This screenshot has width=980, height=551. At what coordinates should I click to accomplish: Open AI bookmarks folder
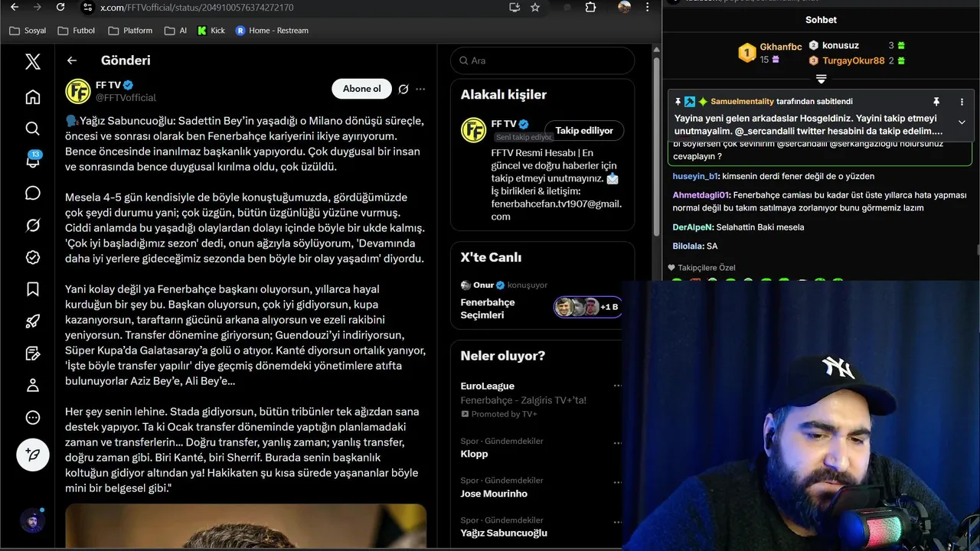click(175, 31)
